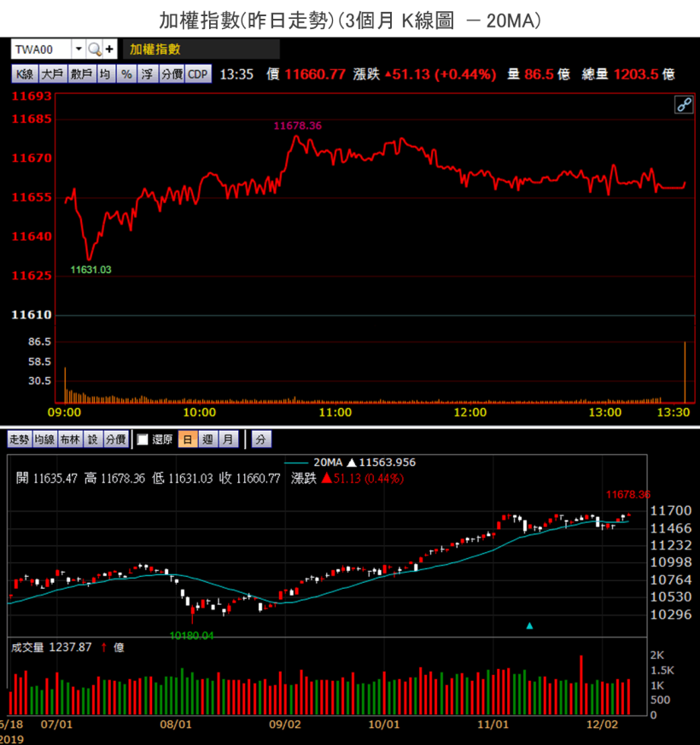700x745 pixels.
Task: Open the 散戶 tab
Action: pos(82,74)
